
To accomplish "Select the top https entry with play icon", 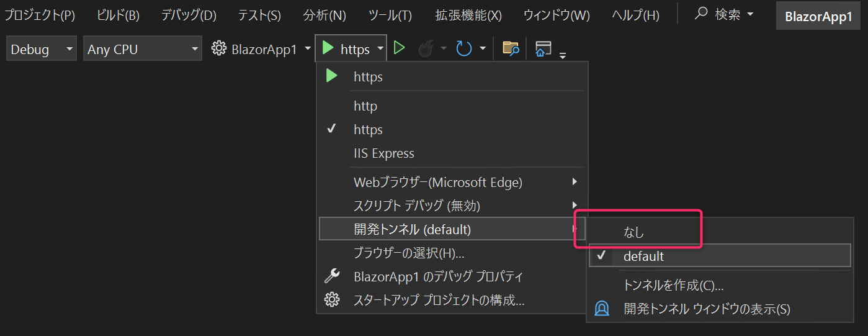I will pos(452,76).
